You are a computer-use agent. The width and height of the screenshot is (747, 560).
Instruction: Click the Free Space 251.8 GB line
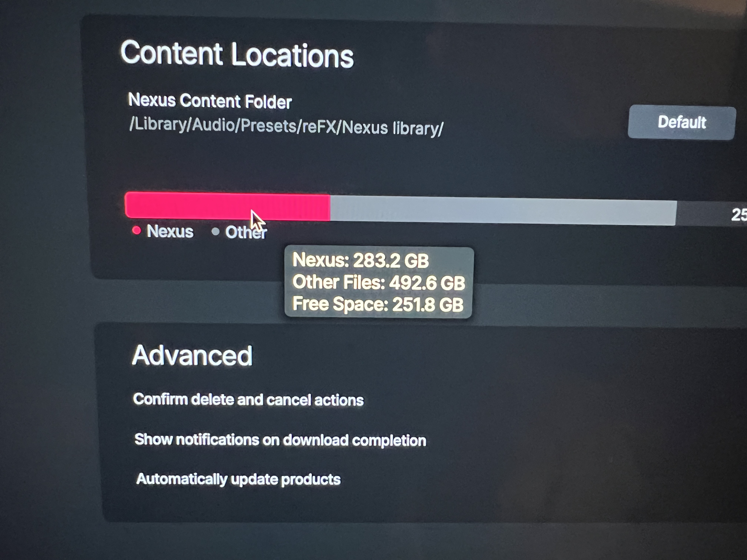(378, 304)
